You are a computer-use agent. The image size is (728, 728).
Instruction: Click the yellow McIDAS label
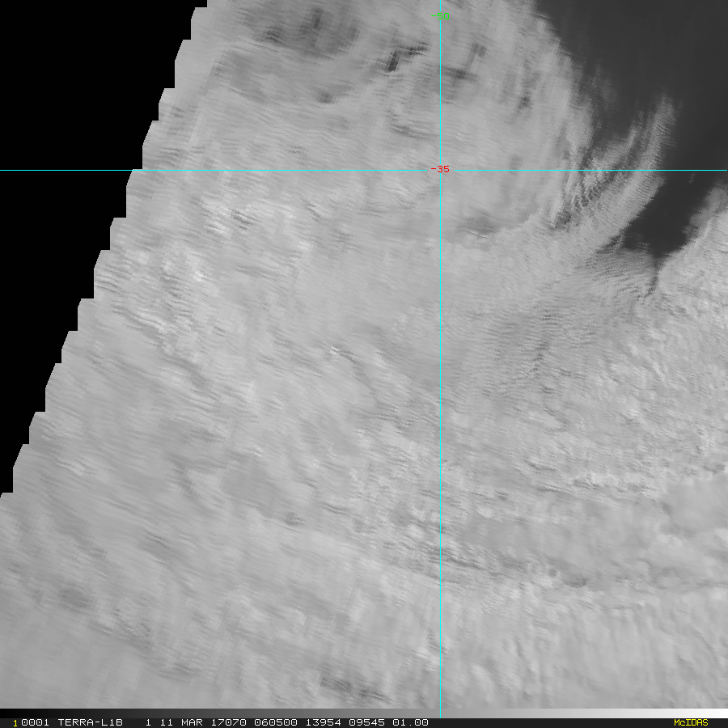[x=691, y=722]
